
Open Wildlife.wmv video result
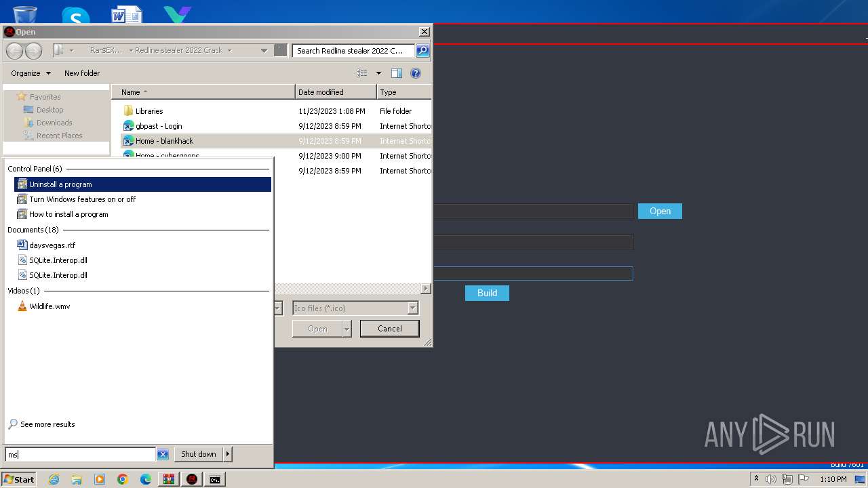point(142,306)
